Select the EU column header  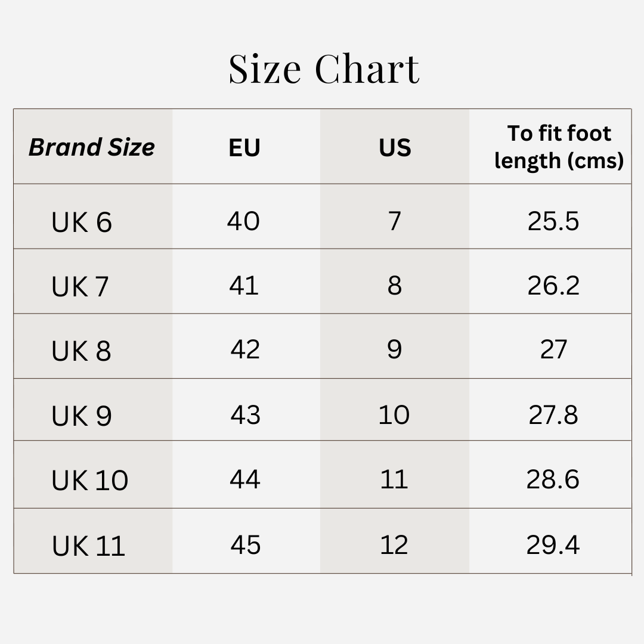pos(244,148)
